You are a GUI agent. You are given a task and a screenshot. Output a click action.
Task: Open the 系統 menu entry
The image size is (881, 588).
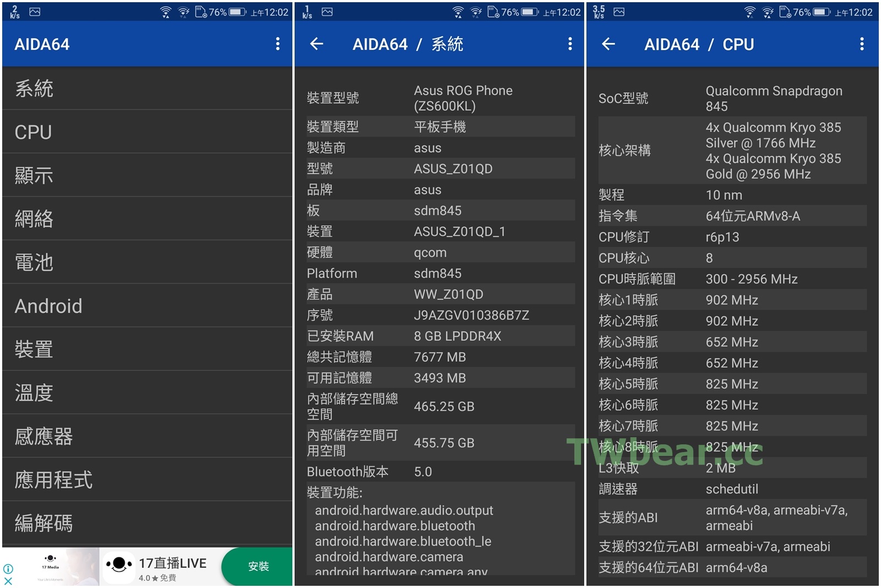tap(147, 88)
